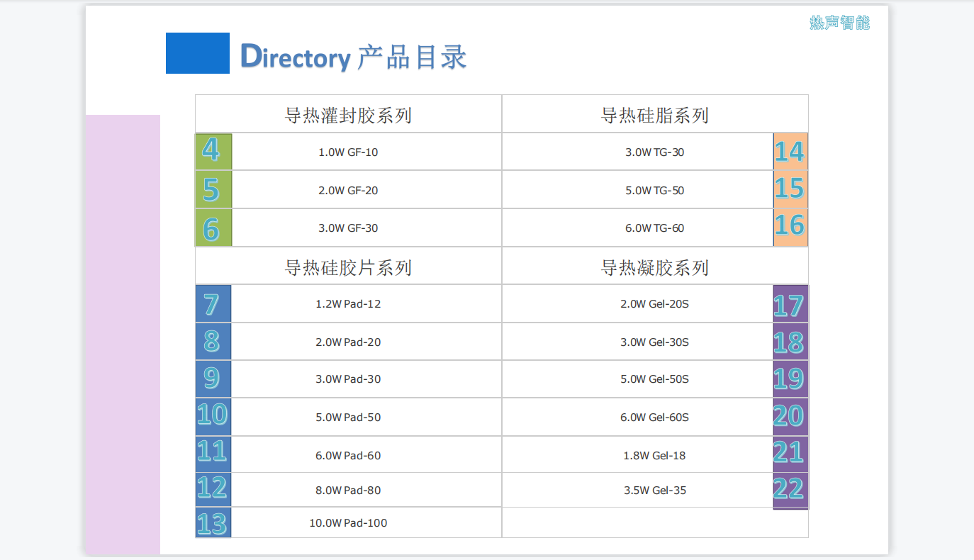Select the purple page number 20 tile
Screen dimensions: 974x560
click(x=790, y=417)
